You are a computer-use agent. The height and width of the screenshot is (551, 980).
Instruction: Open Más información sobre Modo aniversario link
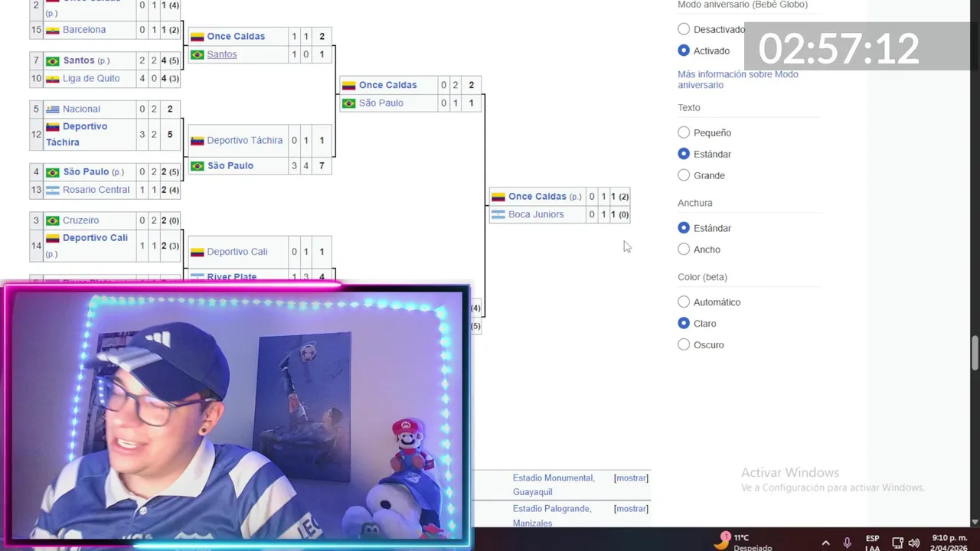click(x=737, y=80)
